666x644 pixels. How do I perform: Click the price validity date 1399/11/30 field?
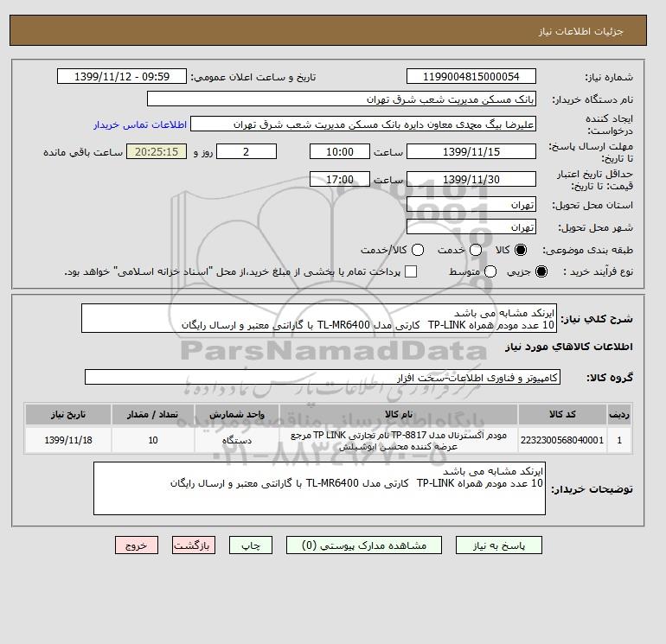(471, 179)
